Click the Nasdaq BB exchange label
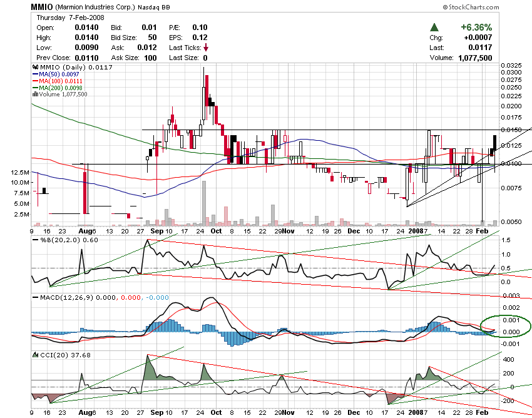The height and width of the screenshot is (418, 532). [154, 7]
